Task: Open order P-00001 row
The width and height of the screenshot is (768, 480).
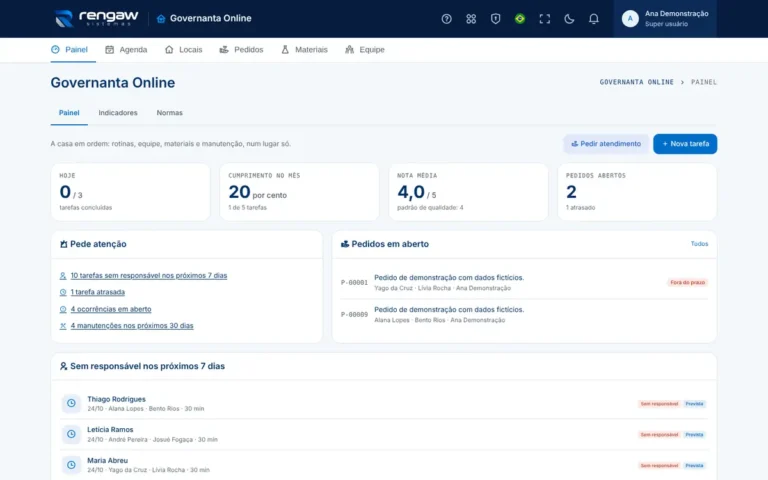Action: pos(524,283)
